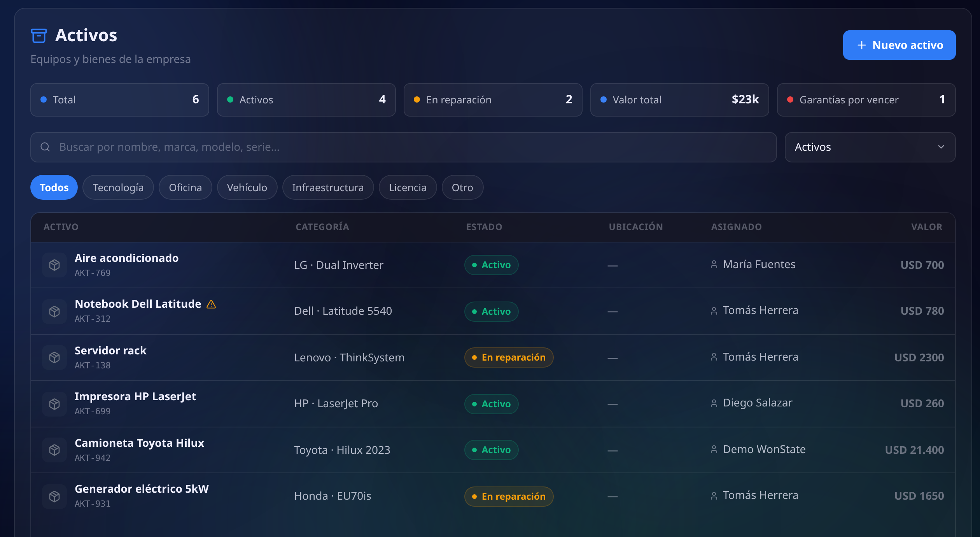Click the asset code AKT-942
This screenshot has width=980, height=537.
(x=93, y=458)
